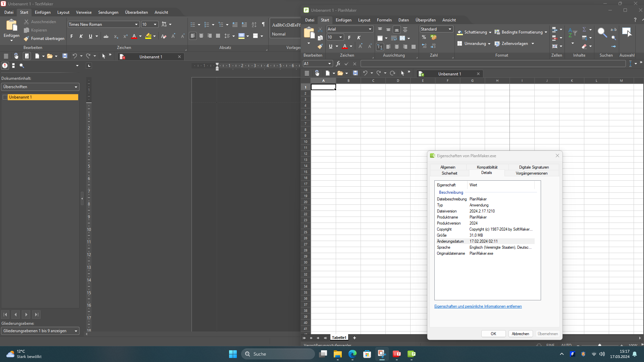Screen dimensions: 644x362
Task: Click the save diskette icon in TextMaker toolbar
Action: pos(65,56)
